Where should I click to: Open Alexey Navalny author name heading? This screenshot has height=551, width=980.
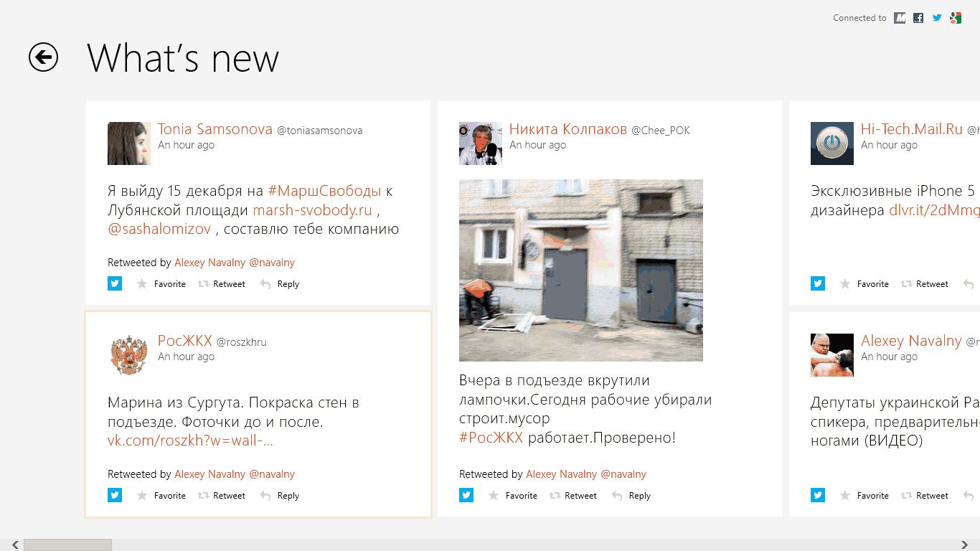click(x=911, y=341)
